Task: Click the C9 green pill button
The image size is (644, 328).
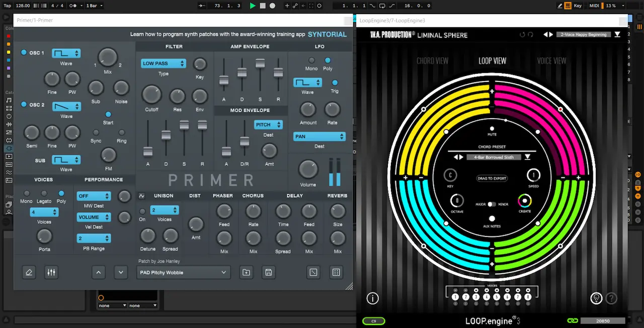Action: [374, 320]
